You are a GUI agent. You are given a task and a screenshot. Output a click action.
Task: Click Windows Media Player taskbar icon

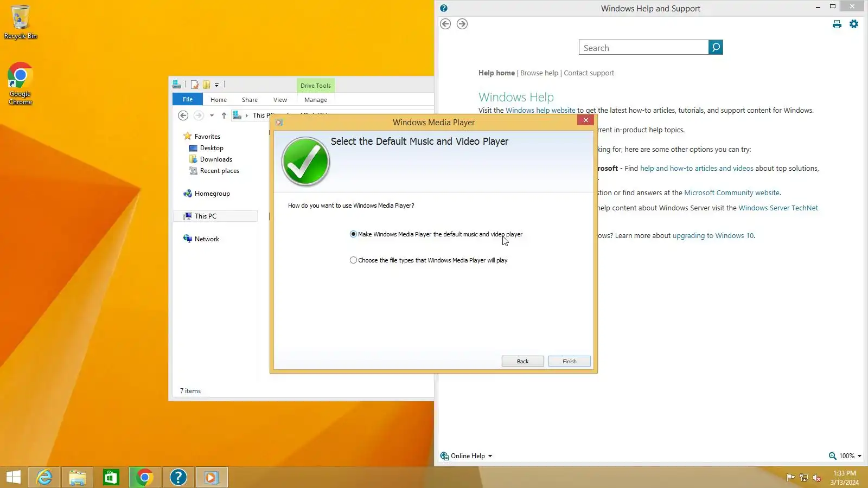212,477
